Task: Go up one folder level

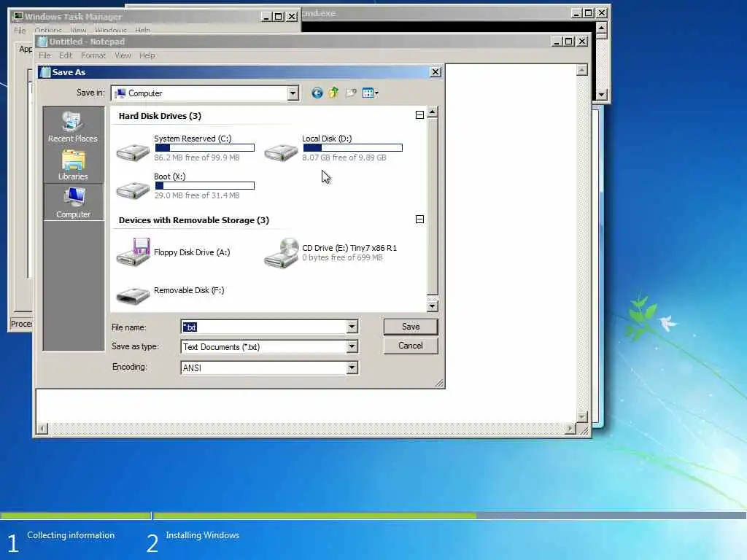Action: click(333, 93)
